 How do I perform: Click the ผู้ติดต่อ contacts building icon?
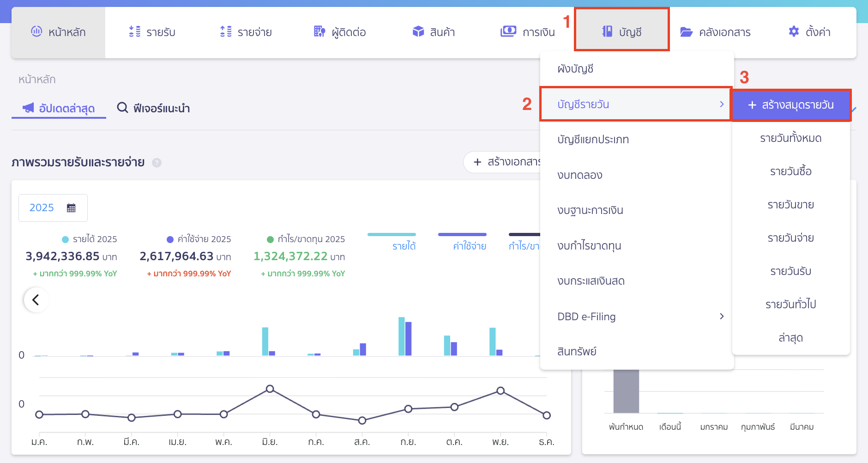[x=319, y=31]
